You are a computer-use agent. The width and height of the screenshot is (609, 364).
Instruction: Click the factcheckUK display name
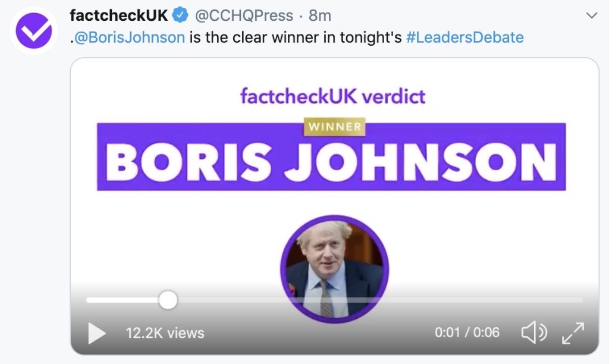click(x=119, y=15)
